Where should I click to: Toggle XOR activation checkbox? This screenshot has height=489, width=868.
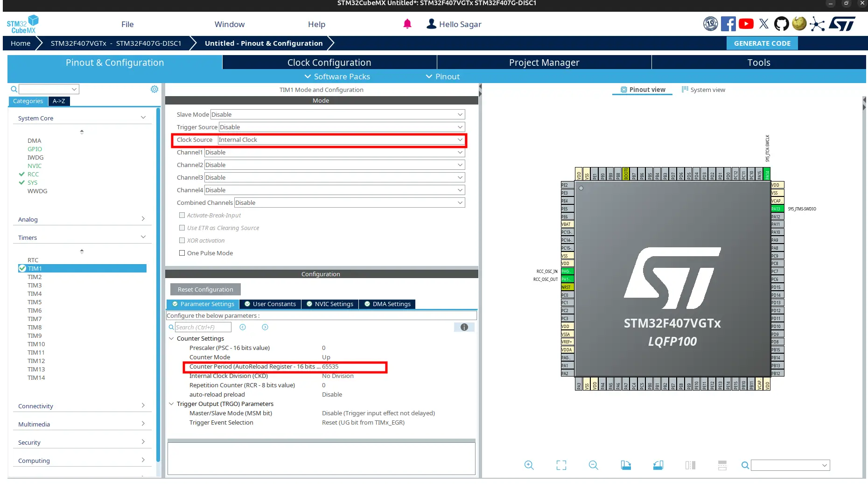[x=182, y=240]
